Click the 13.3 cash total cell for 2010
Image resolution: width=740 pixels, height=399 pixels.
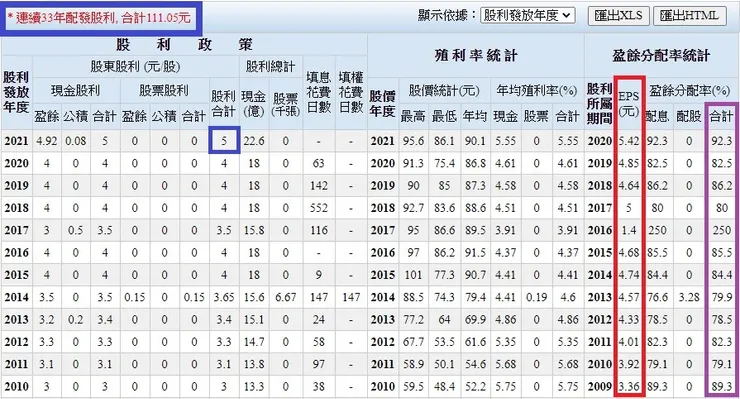pyautogui.click(x=254, y=387)
